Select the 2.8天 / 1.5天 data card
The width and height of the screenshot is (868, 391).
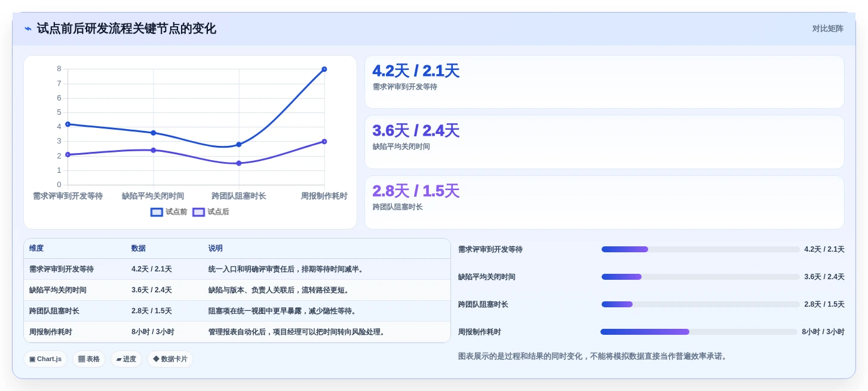pyautogui.click(x=605, y=203)
